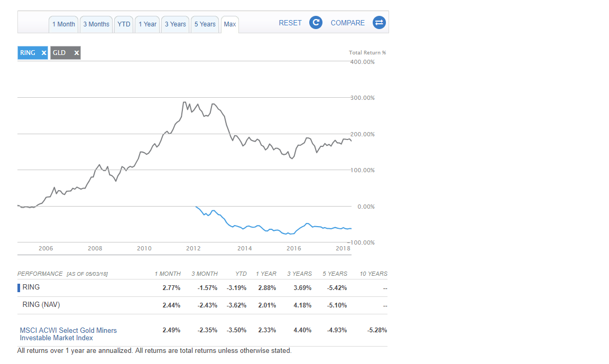Image resolution: width=609 pixels, height=364 pixels.
Task: Click the 200.00% axis label
Action: (362, 134)
